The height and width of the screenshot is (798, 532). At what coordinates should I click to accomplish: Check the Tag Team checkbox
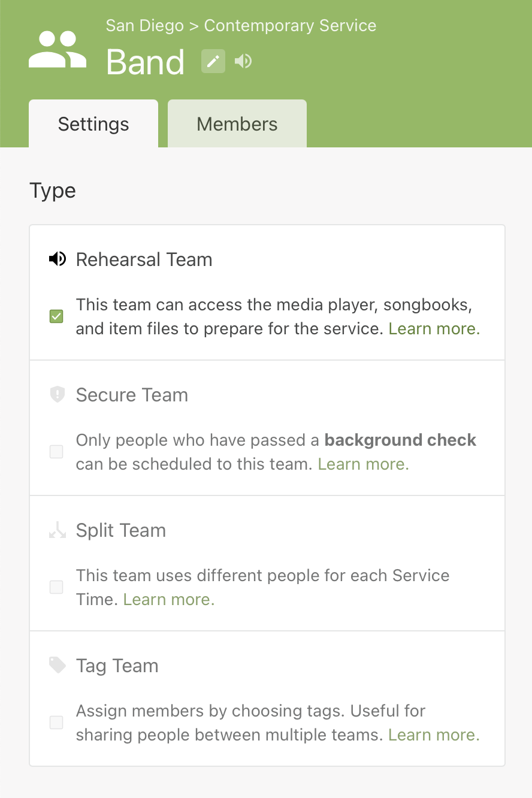tap(56, 723)
